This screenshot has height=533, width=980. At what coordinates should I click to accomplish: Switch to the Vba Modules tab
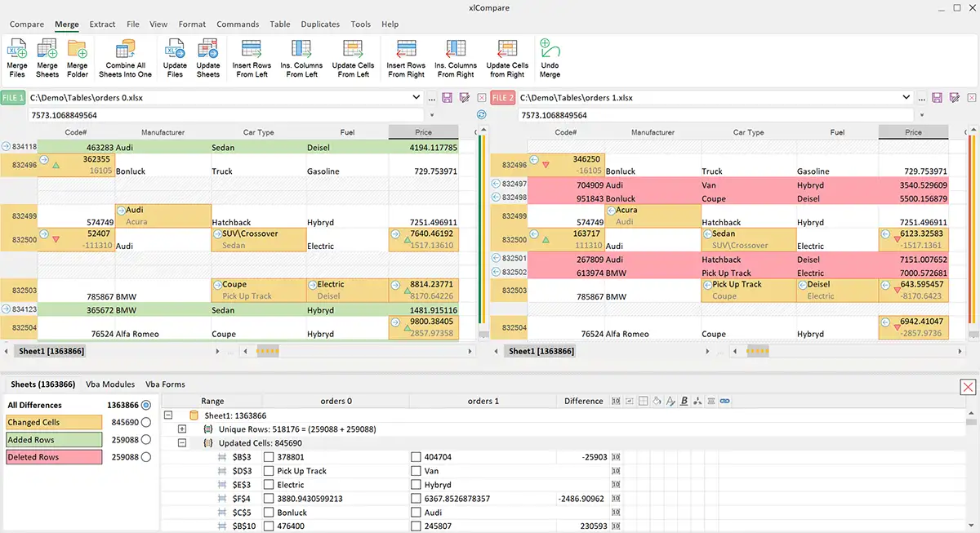coord(110,384)
